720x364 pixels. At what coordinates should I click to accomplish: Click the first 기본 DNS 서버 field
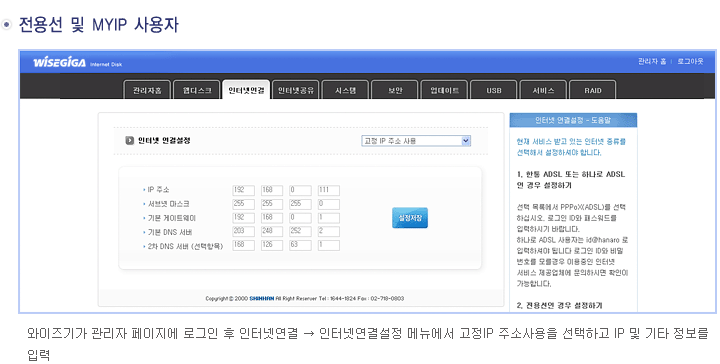243,232
